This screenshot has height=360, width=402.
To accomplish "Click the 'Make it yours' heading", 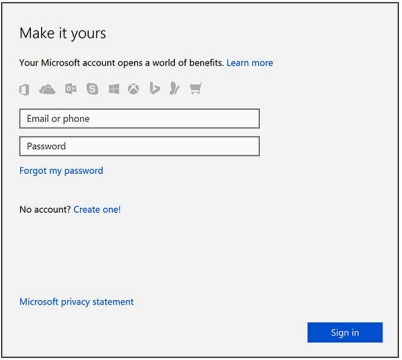I will tap(63, 33).
